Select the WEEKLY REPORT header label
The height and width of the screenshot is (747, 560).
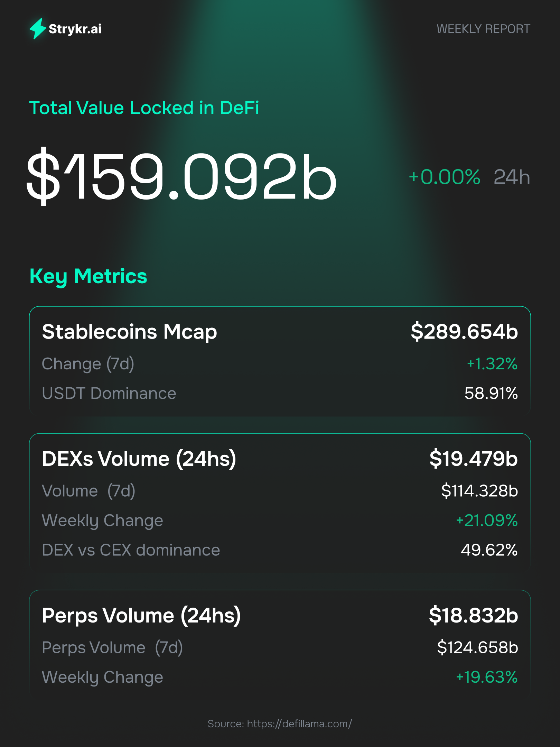(483, 29)
